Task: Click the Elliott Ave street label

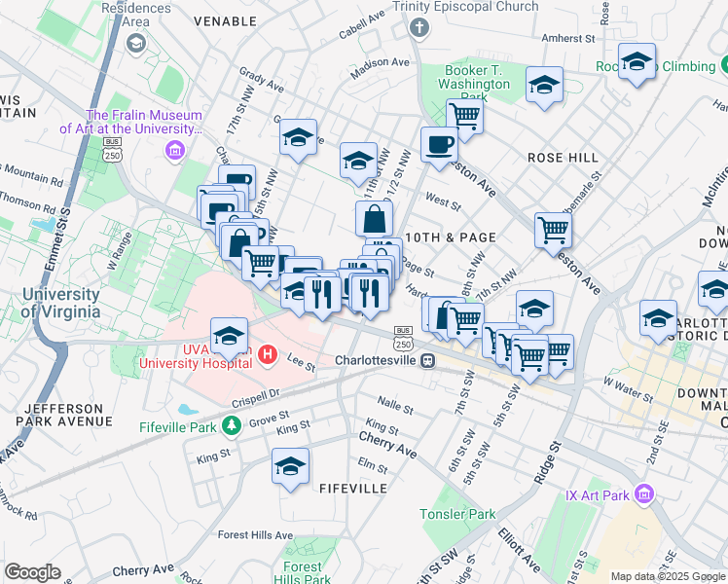Action: [520, 550]
